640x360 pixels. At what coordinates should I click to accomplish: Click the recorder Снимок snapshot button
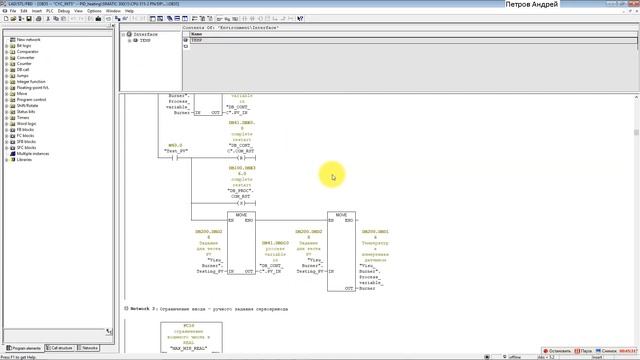coord(606,351)
